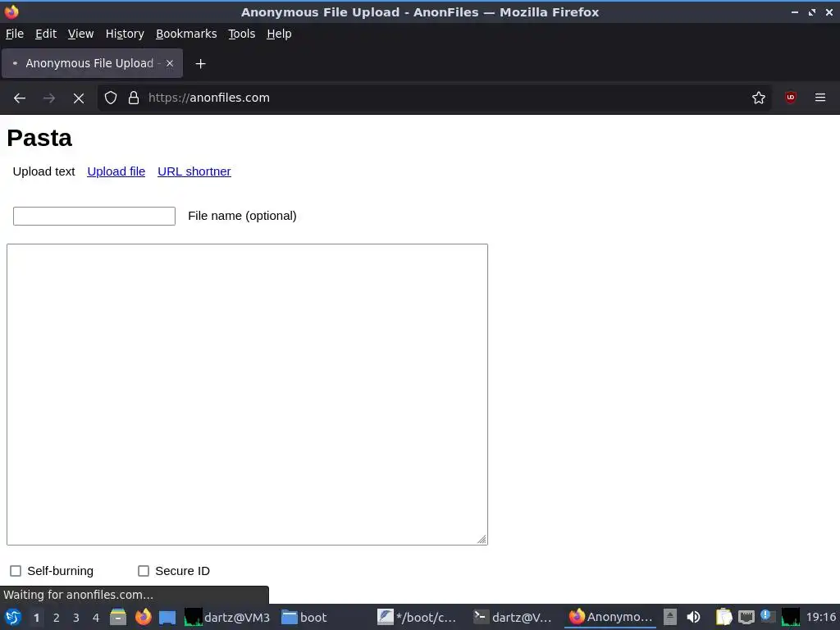Bookmark this page with the star
Image resolution: width=840 pixels, height=630 pixels.
(x=759, y=98)
